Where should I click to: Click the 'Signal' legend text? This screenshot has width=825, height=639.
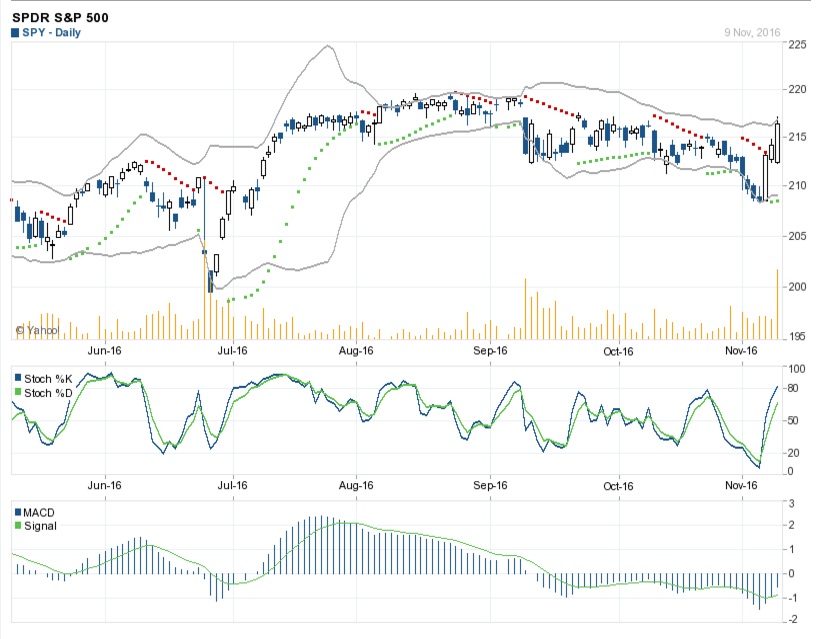point(40,526)
